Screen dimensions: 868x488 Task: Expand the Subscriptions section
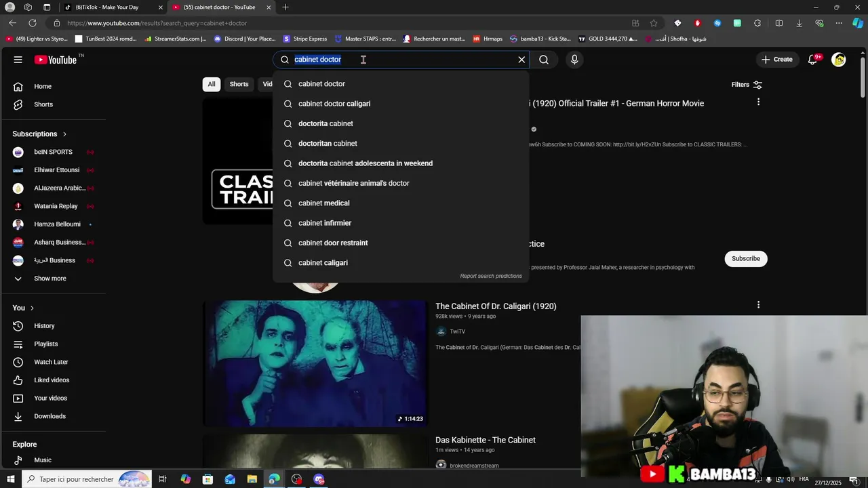39,134
